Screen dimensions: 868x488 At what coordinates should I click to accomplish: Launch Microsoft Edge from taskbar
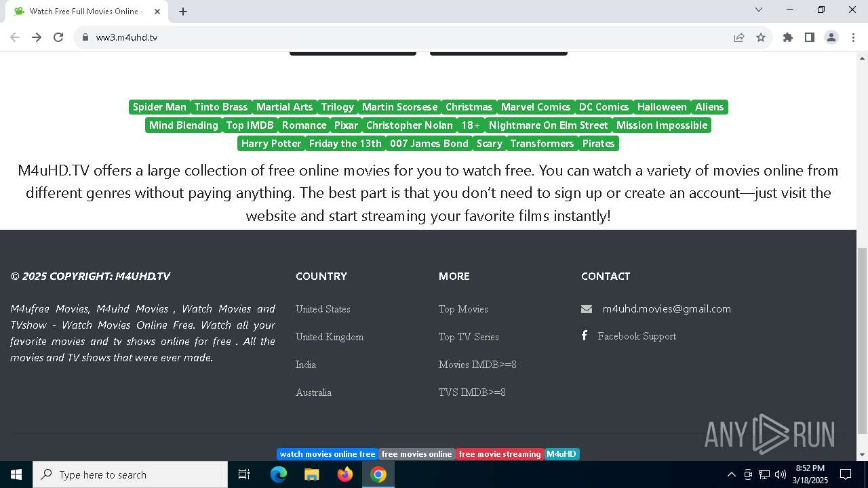[279, 474]
